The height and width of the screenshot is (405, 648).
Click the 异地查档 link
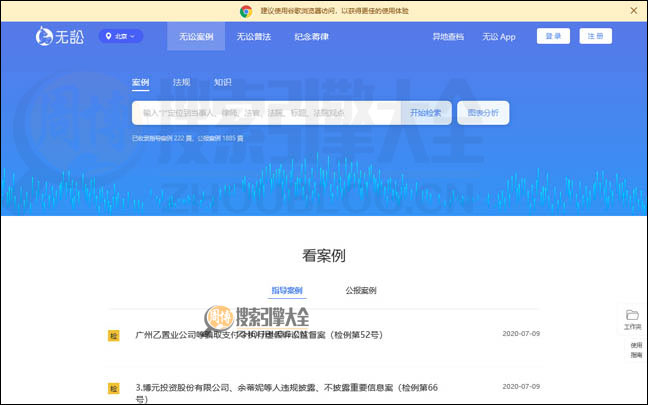(447, 37)
